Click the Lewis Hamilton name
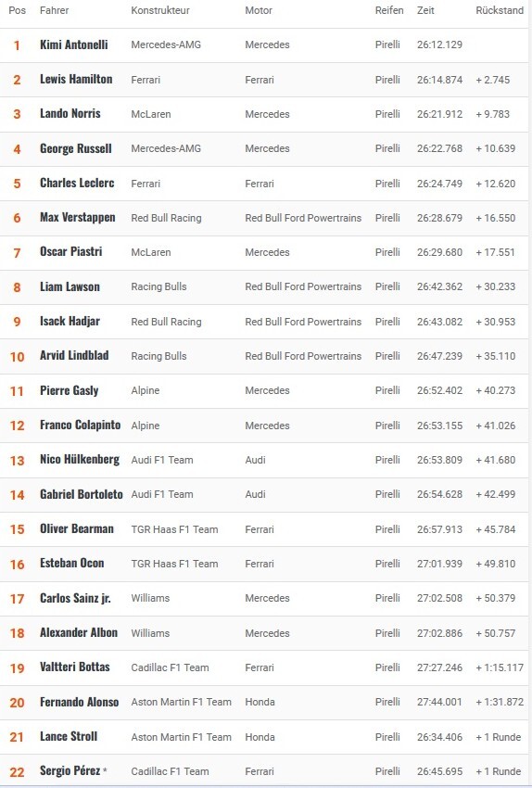This screenshot has width=532, height=788. [x=76, y=80]
